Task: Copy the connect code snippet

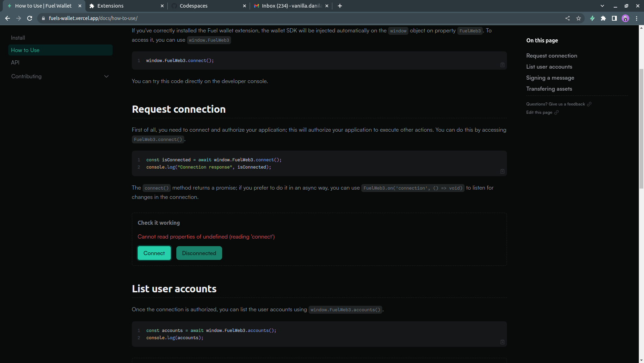Action: (x=502, y=171)
